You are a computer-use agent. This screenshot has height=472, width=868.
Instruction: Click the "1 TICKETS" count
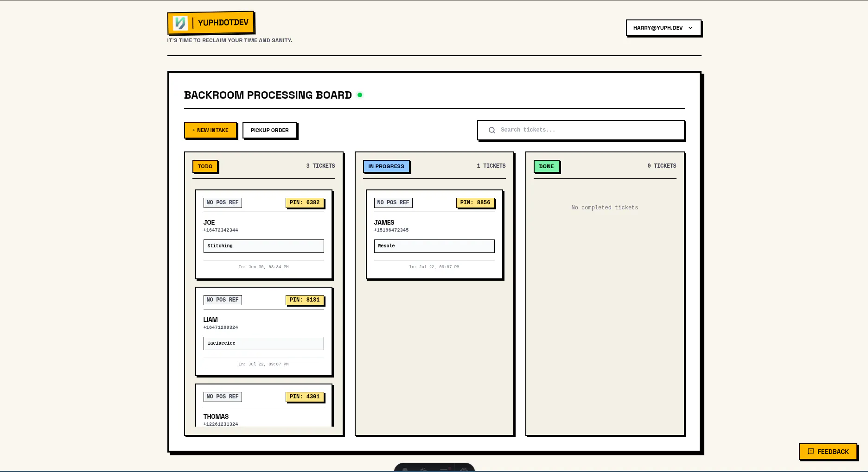[491, 166]
